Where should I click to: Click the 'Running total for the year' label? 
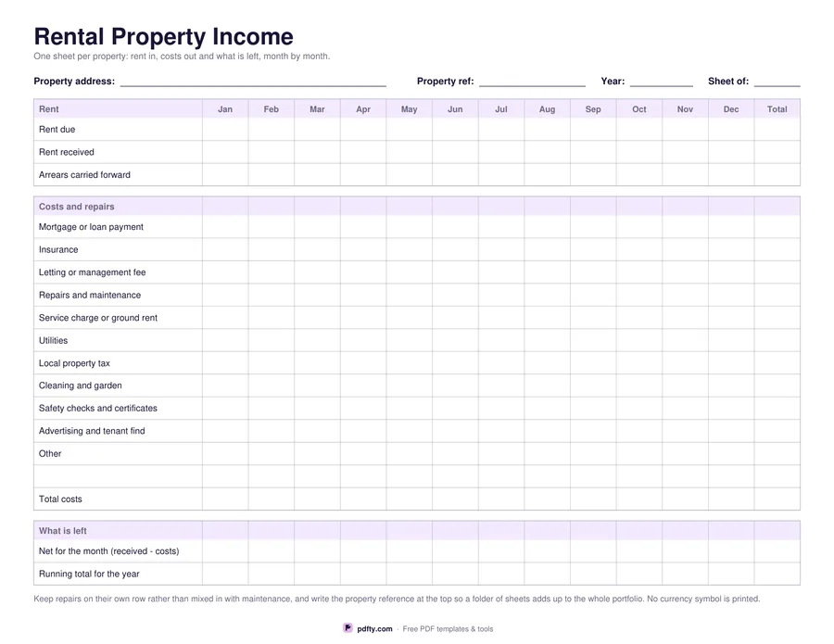[x=89, y=575]
